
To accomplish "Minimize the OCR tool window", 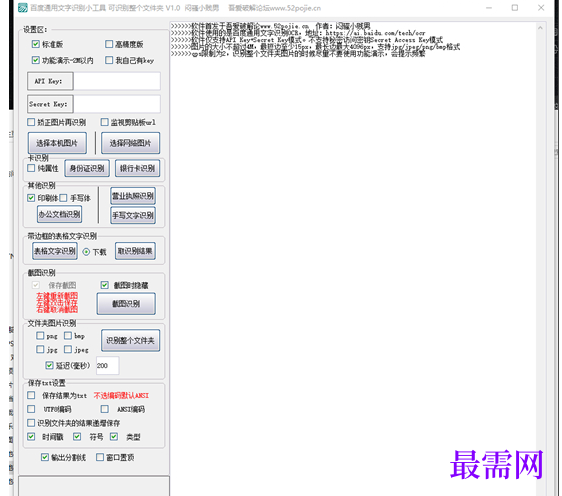I will tap(489, 8).
